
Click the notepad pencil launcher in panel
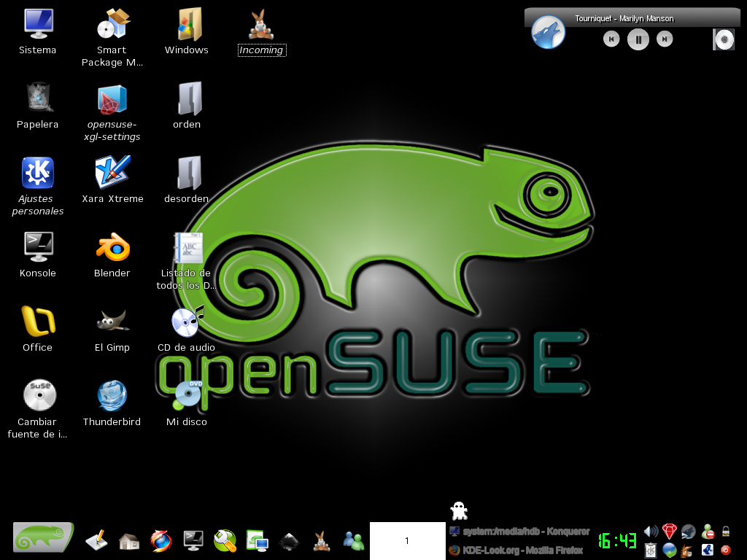pyautogui.click(x=97, y=540)
